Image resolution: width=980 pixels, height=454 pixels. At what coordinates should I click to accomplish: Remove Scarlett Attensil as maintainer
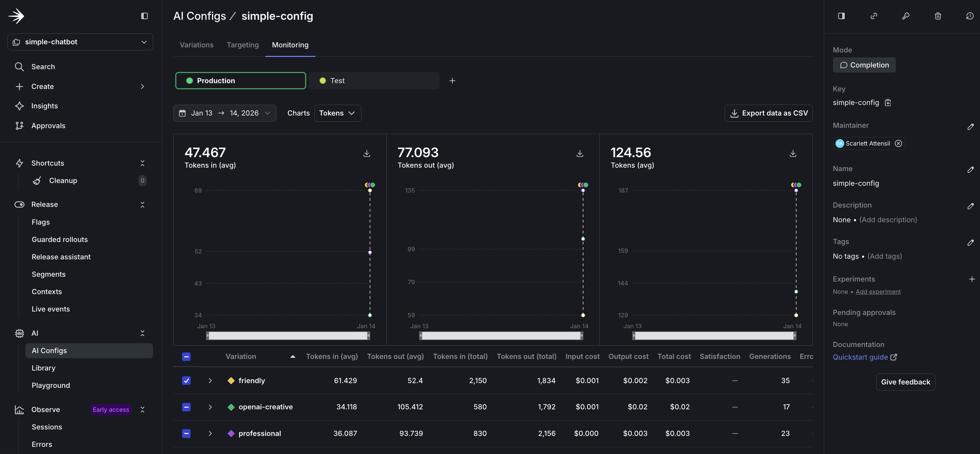899,143
